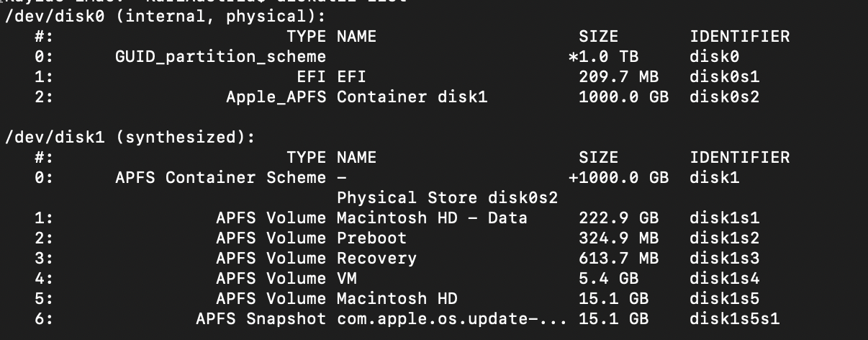Click the Container disk1 name
The height and width of the screenshot is (340, 868).
412,97
